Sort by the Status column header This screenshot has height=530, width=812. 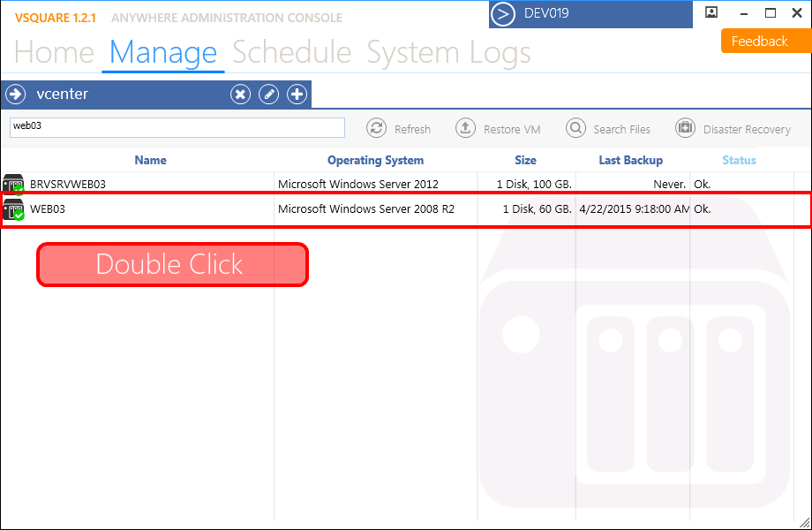pyautogui.click(x=739, y=160)
